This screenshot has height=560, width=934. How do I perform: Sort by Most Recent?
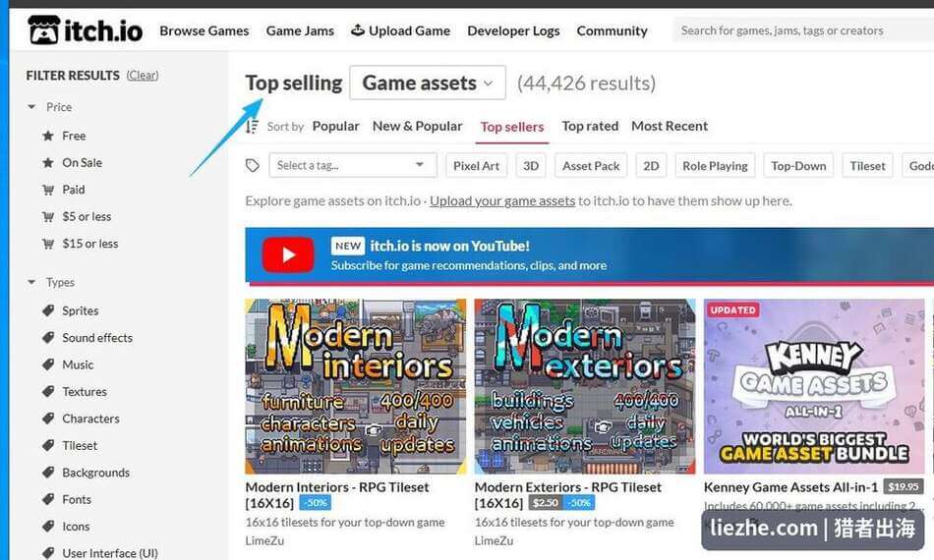[x=670, y=126]
